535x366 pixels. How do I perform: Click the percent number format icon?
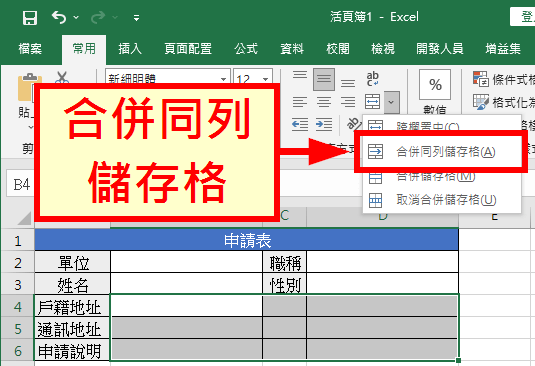point(435,84)
